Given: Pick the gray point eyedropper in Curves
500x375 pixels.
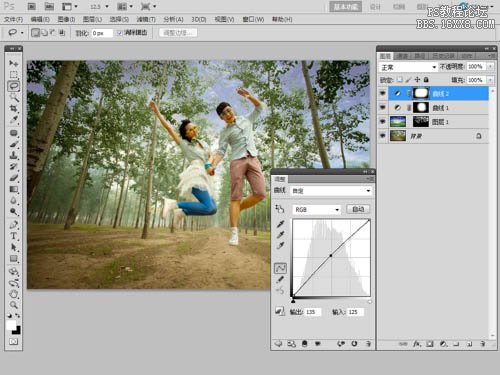Looking at the screenshot, I should pyautogui.click(x=280, y=235).
